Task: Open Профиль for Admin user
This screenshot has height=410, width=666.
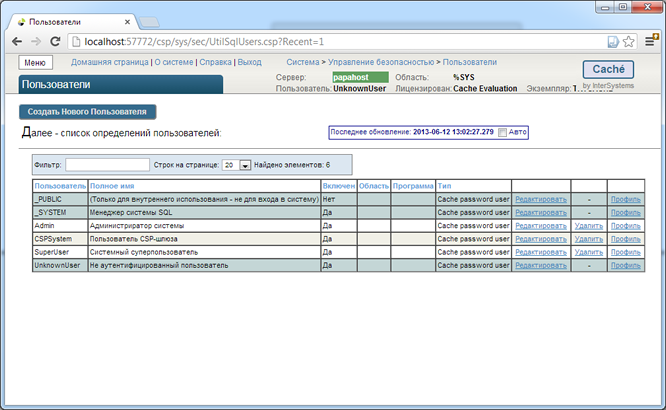Action: tap(626, 226)
